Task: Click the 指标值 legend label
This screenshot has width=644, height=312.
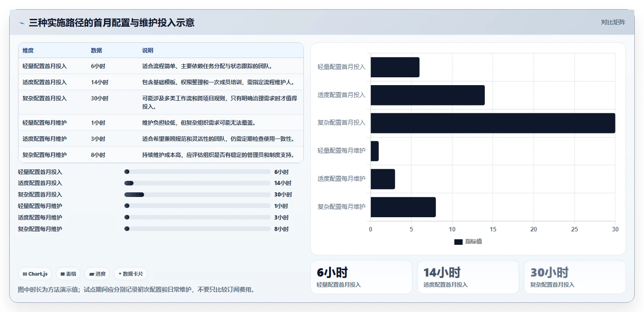Action: point(474,242)
